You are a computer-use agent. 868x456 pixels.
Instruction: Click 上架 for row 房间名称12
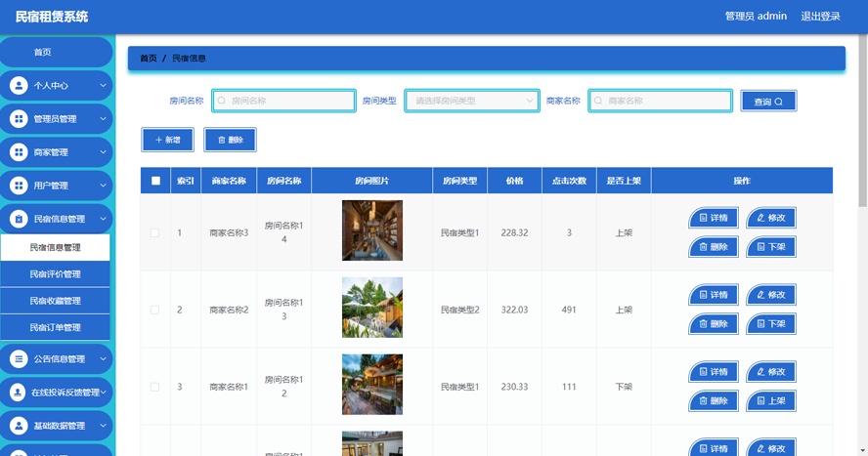tap(771, 400)
